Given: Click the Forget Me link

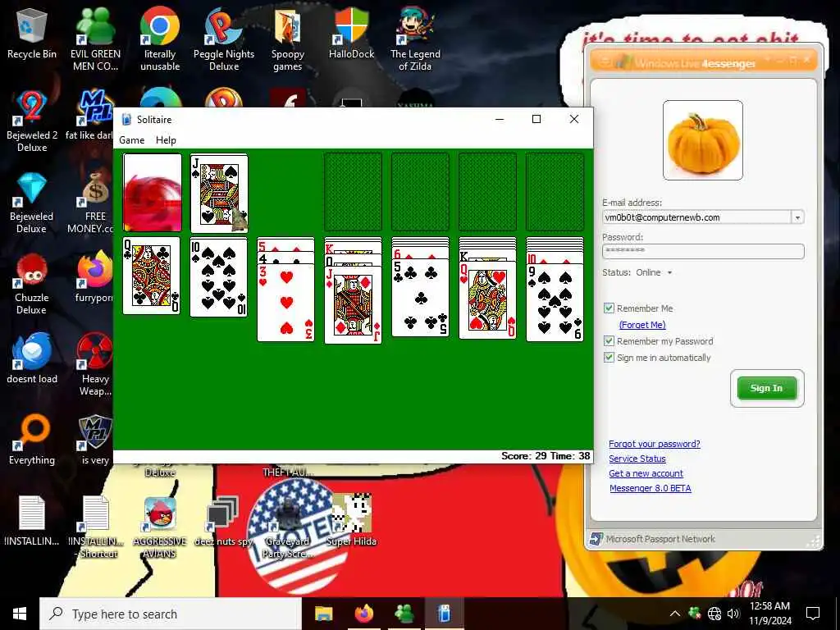Looking at the screenshot, I should click(x=642, y=325).
